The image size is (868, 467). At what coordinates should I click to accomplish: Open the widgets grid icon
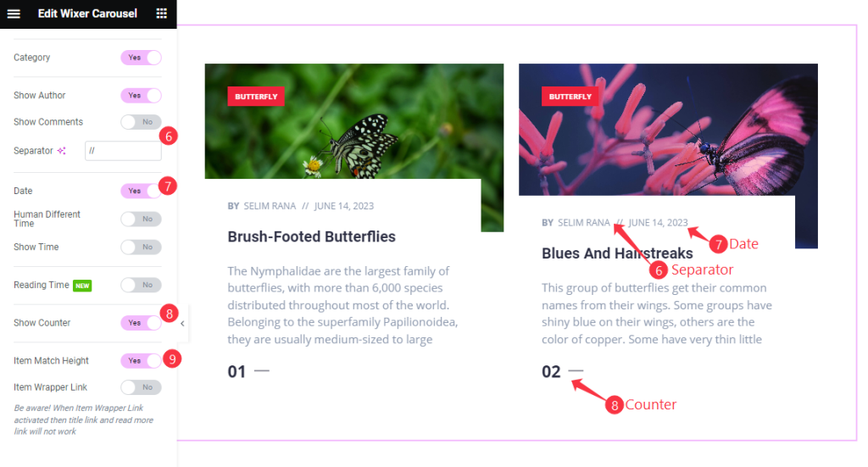pyautogui.click(x=161, y=14)
